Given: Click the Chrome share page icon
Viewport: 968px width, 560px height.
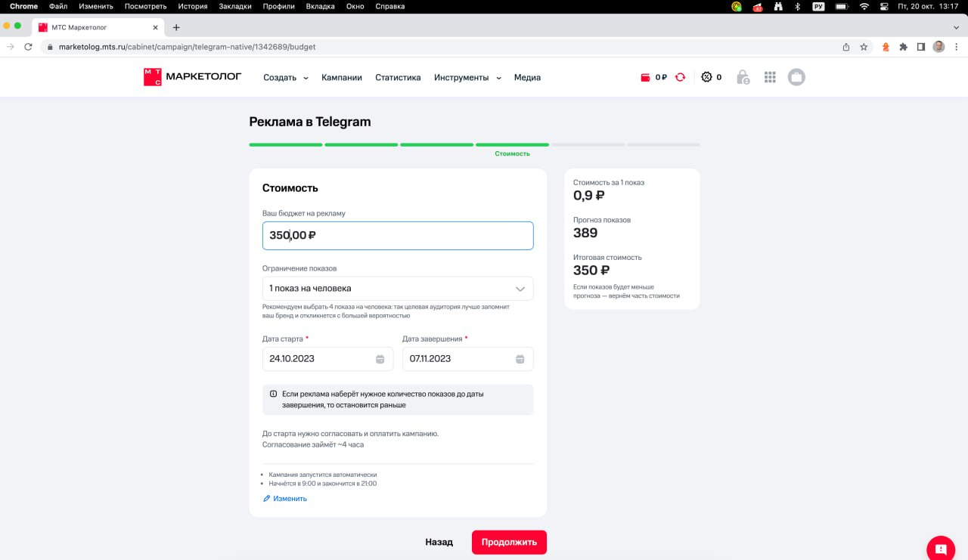Looking at the screenshot, I should 846,47.
